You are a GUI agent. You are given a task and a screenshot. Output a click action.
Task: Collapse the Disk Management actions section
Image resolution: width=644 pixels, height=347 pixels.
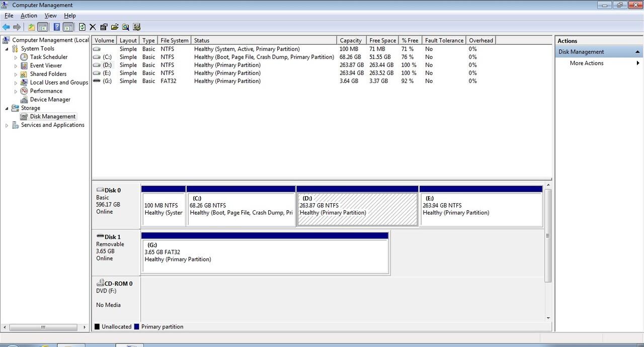(x=637, y=52)
